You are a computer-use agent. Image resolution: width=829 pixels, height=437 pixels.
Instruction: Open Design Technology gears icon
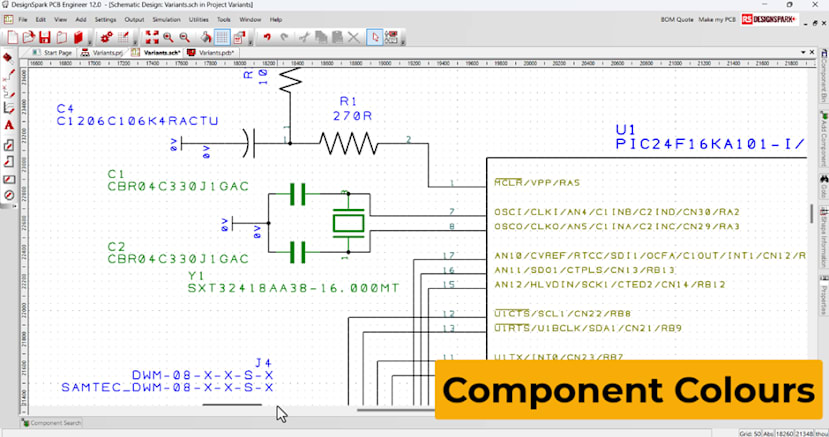point(106,37)
